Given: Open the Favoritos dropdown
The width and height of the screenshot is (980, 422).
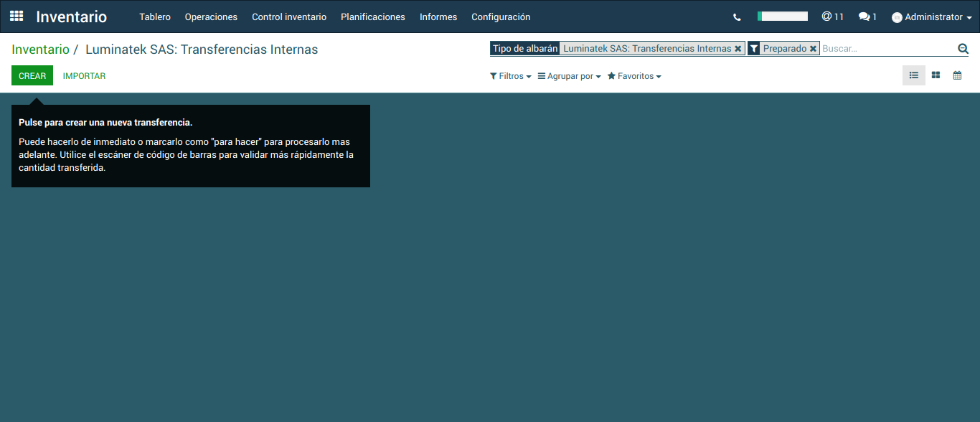Looking at the screenshot, I should (x=634, y=76).
